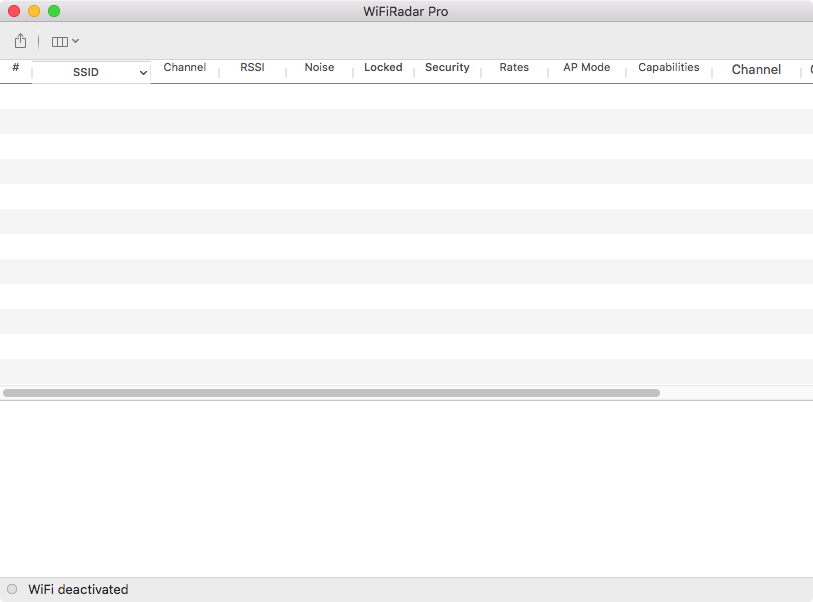
Task: Sort by the Rates column header
Action: point(514,67)
